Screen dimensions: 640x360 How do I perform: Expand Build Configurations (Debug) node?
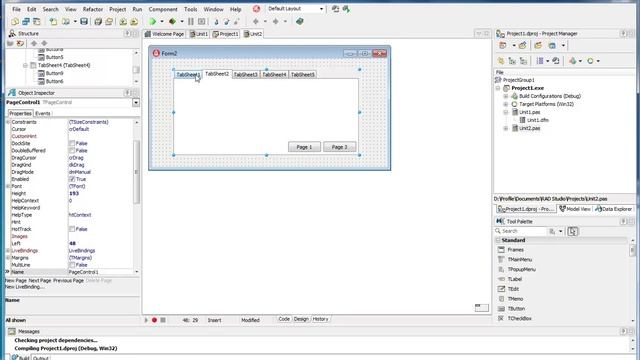[x=506, y=96]
